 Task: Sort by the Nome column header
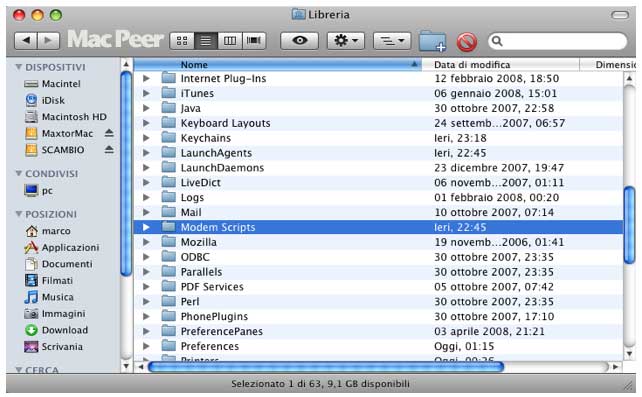coord(278,65)
